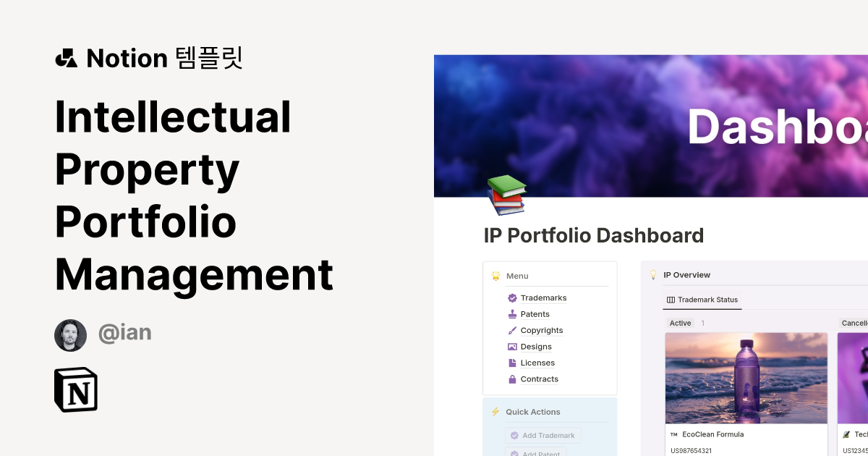Select the Licenses document icon
This screenshot has height=456, width=868.
tap(512, 363)
